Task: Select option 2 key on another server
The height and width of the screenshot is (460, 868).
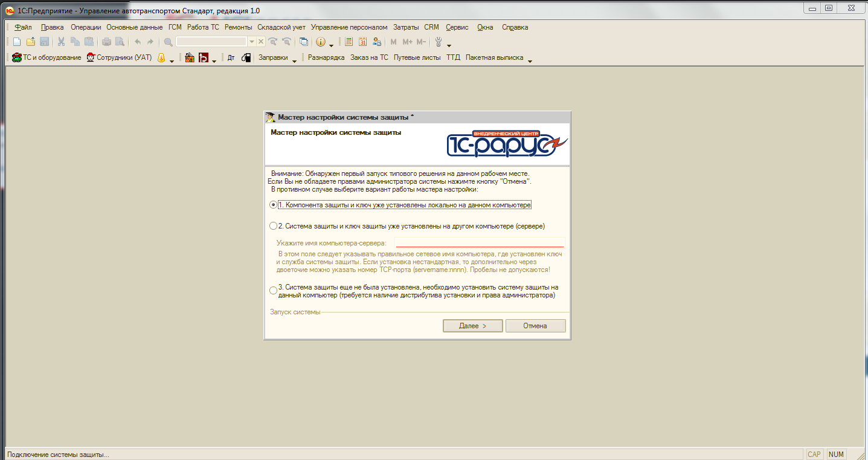Action: click(274, 226)
